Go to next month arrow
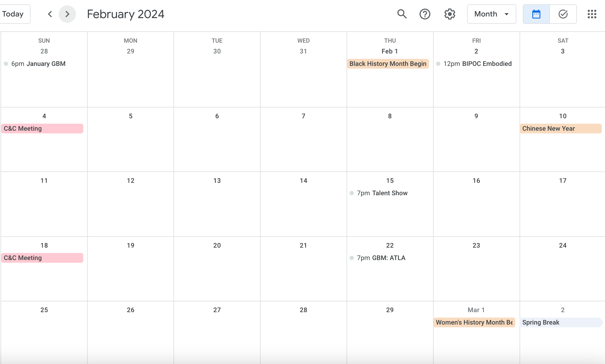The width and height of the screenshot is (605, 364). pyautogui.click(x=67, y=14)
